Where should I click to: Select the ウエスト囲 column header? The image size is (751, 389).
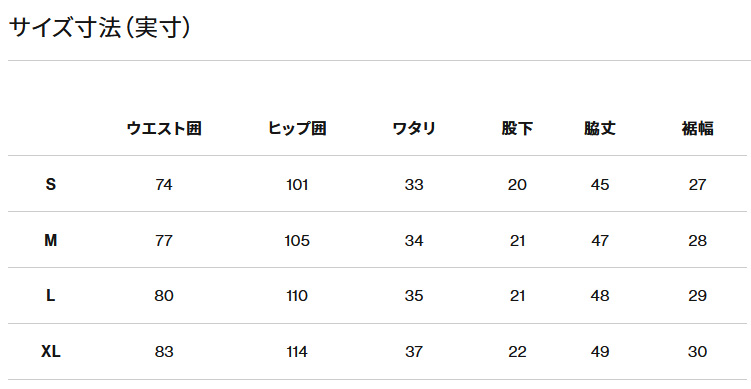tap(164, 128)
